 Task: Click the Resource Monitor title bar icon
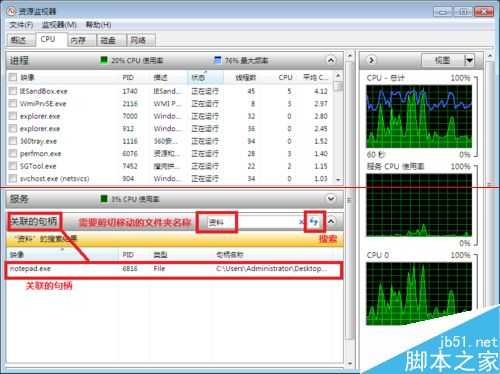coord(12,12)
